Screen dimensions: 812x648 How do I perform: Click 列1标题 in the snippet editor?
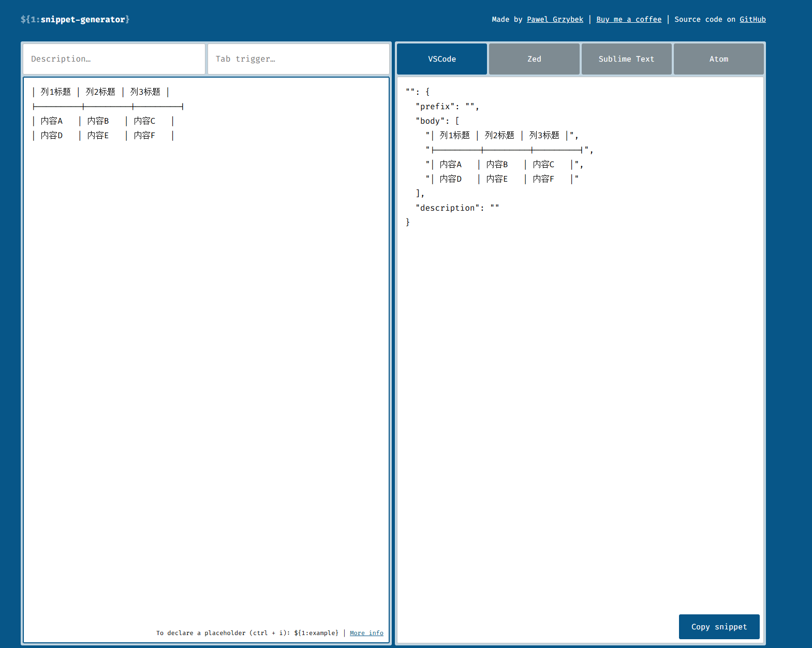tap(56, 92)
